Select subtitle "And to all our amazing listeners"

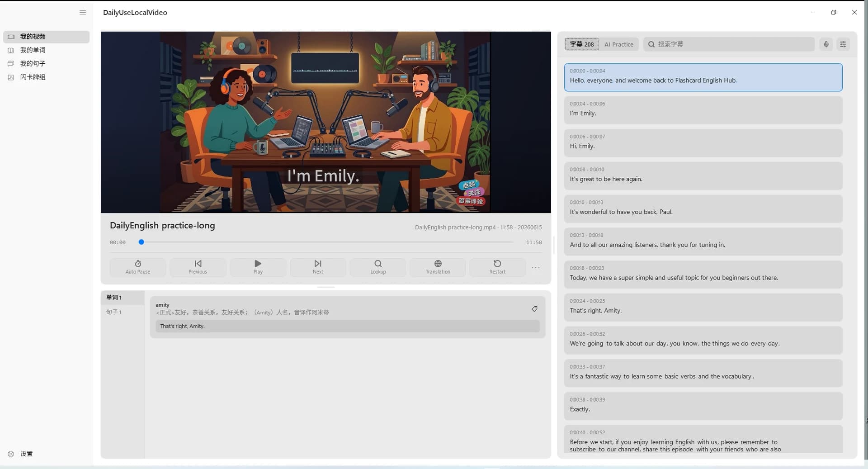[x=703, y=242]
